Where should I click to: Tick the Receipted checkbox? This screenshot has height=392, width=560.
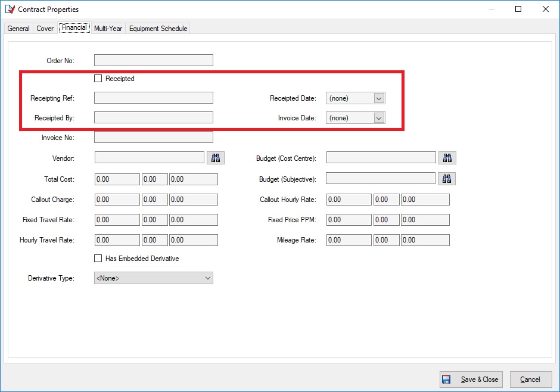pos(98,79)
